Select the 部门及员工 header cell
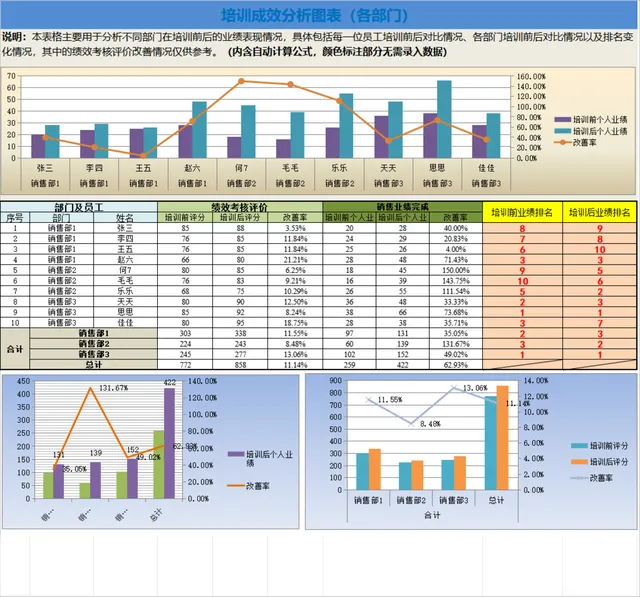This screenshot has width=640, height=597. [x=79, y=207]
